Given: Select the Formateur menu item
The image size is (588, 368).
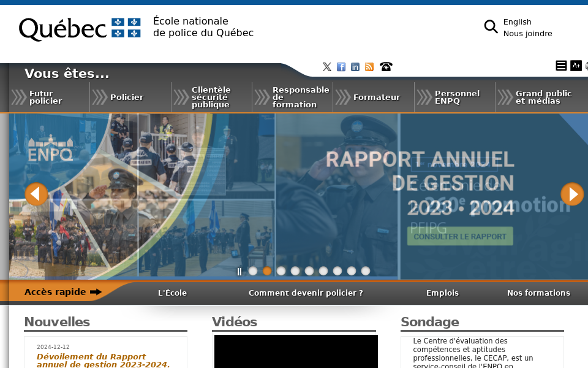Looking at the screenshot, I should tap(377, 97).
